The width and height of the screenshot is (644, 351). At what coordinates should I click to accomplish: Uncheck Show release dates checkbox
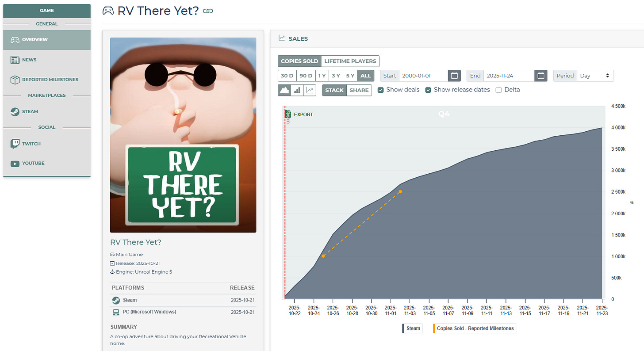(x=428, y=90)
